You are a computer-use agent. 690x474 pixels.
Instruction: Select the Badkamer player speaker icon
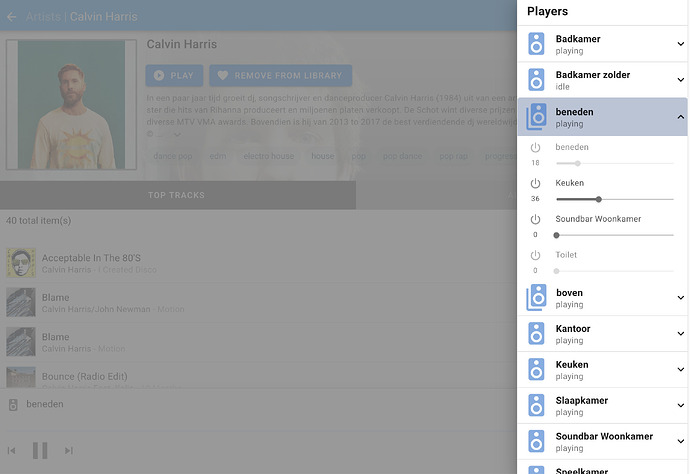[536, 44]
